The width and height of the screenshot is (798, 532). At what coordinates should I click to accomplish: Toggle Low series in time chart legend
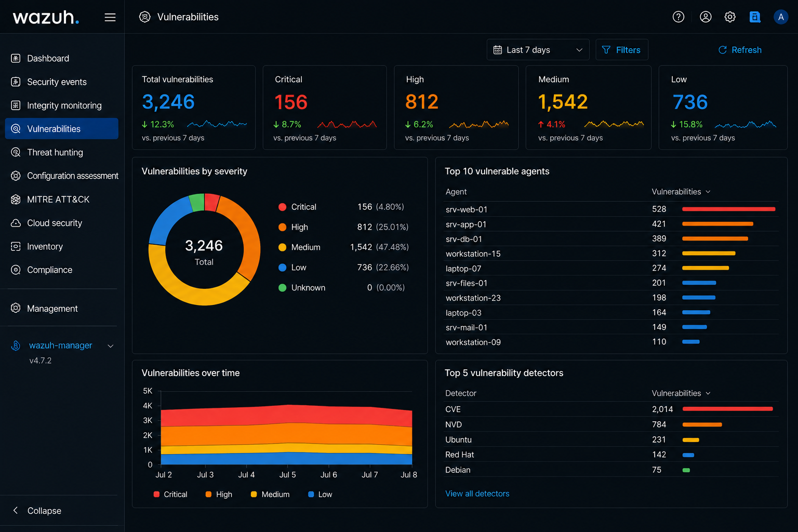[320, 495]
